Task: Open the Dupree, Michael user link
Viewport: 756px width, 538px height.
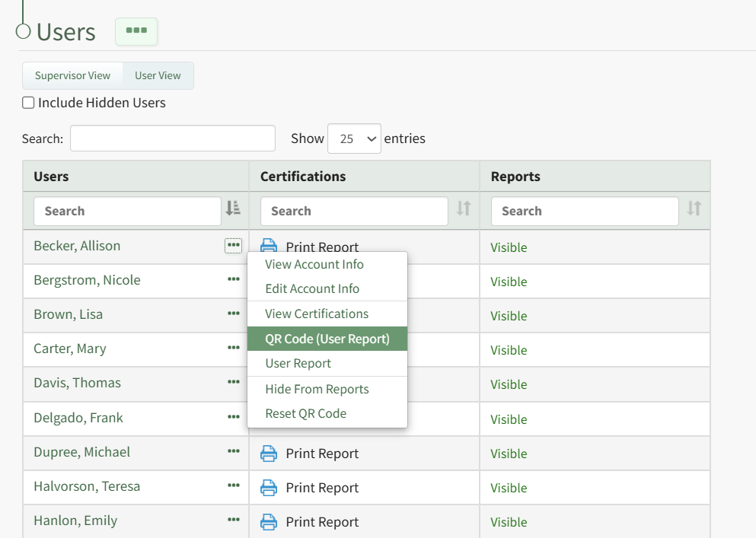Action: 82,452
